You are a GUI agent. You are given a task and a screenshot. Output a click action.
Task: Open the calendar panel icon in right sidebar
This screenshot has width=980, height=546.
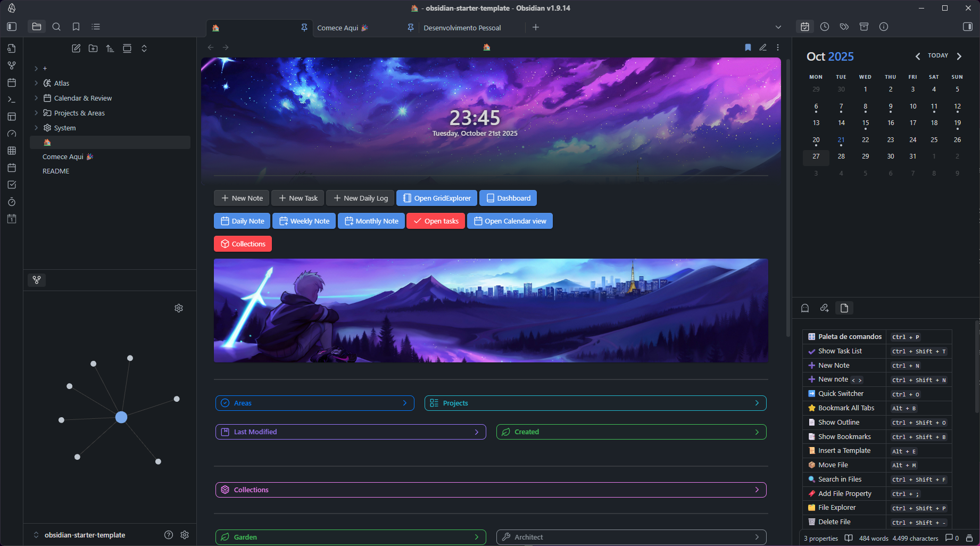(805, 27)
